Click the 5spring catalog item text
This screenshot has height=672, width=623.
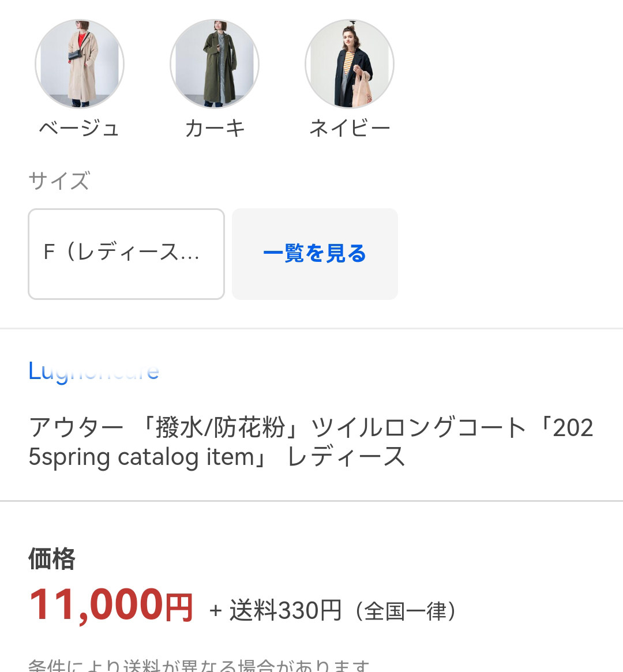tap(147, 457)
